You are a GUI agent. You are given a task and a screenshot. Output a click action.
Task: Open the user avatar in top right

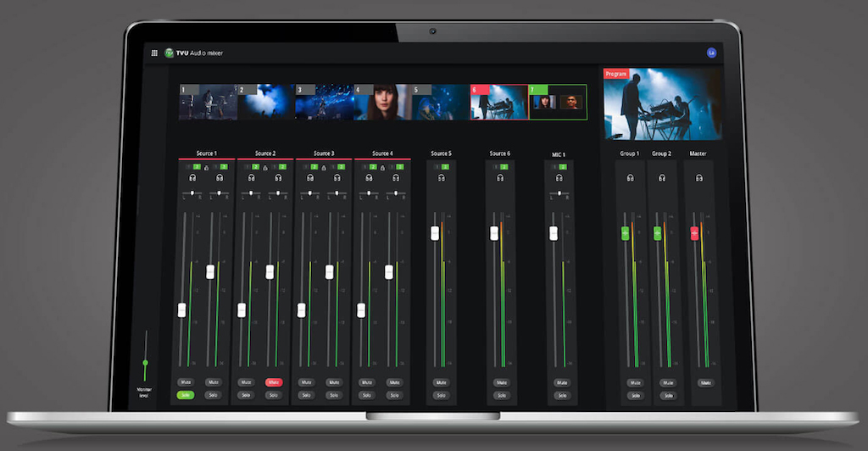click(711, 53)
